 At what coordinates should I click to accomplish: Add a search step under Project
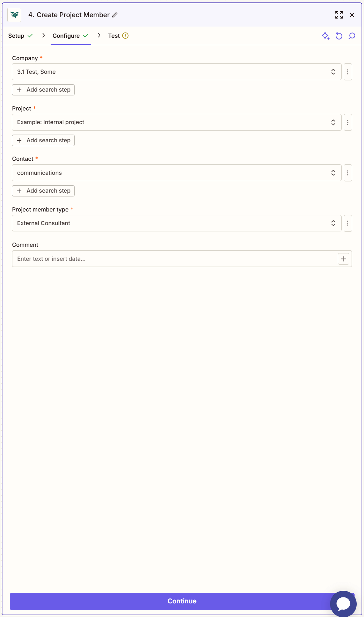[x=43, y=140]
